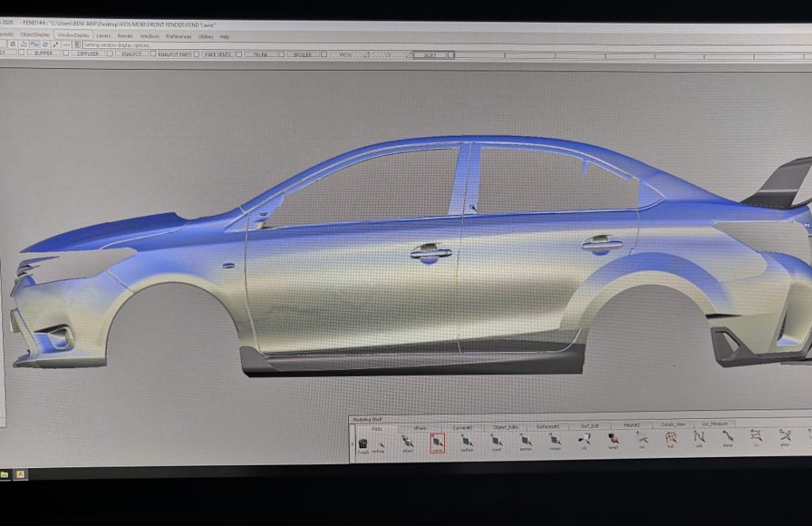Toggle the TRUNK layer checkbox
812x526 pixels.
[x=239, y=54]
